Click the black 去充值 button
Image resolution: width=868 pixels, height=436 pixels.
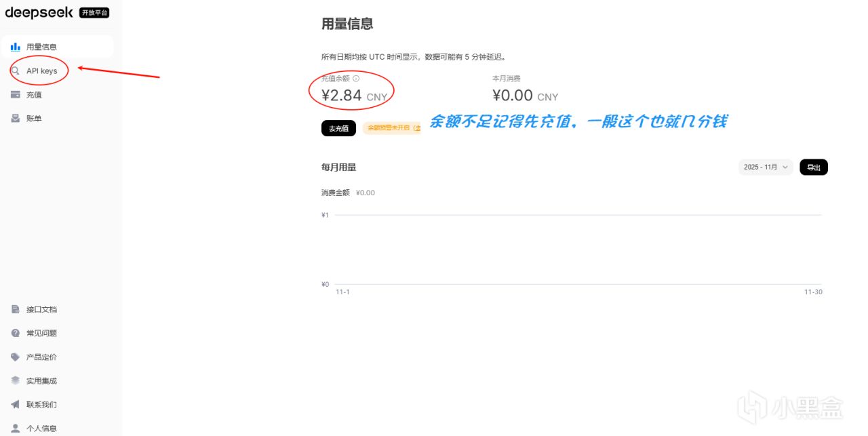click(338, 128)
